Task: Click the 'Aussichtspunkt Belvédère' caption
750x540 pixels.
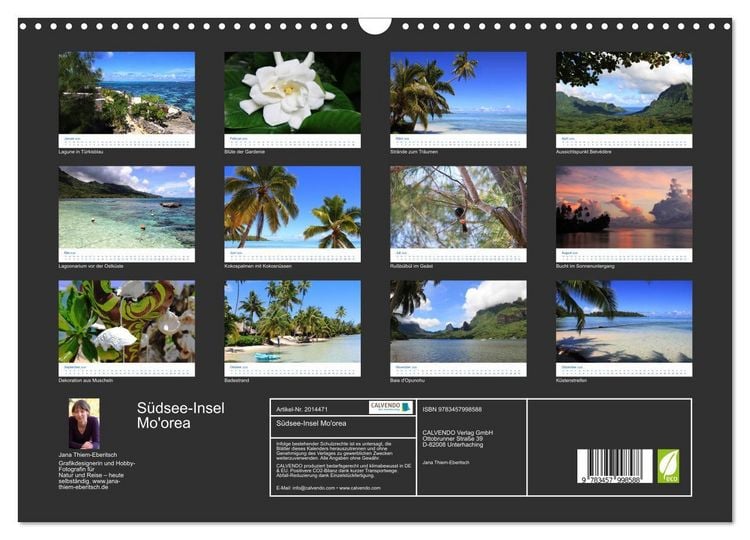Action: click(584, 152)
